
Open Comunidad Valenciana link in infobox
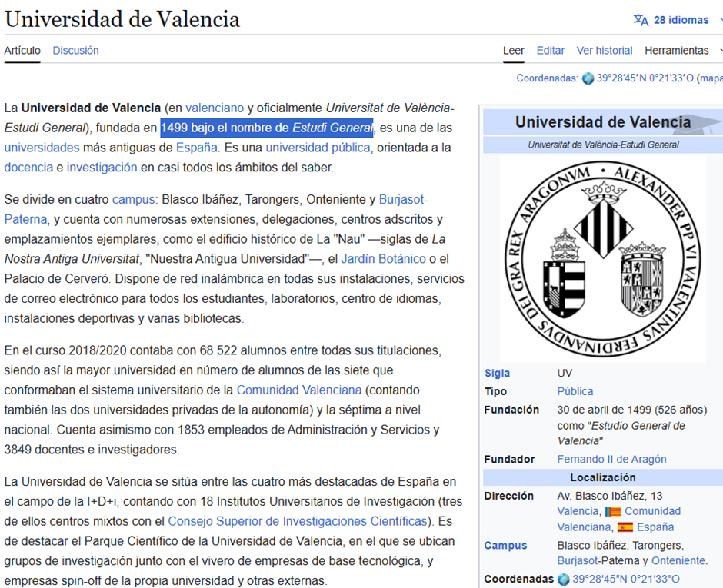coord(652,511)
